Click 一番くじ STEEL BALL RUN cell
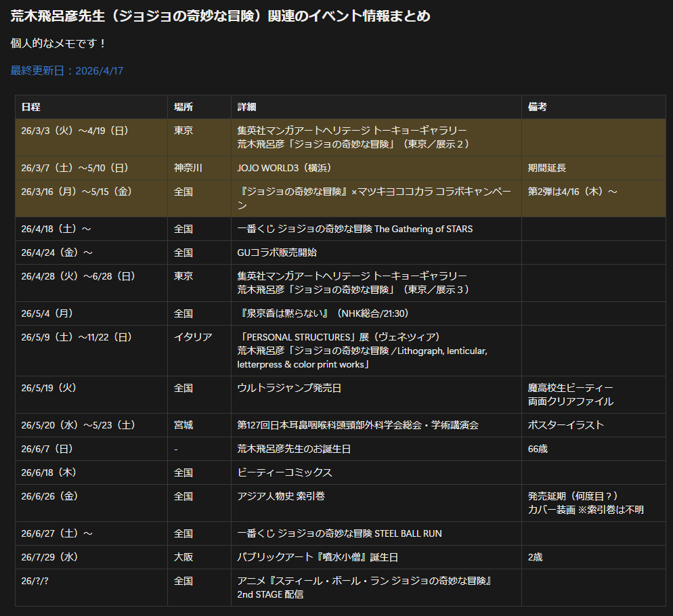The width and height of the screenshot is (673, 616). 376,533
